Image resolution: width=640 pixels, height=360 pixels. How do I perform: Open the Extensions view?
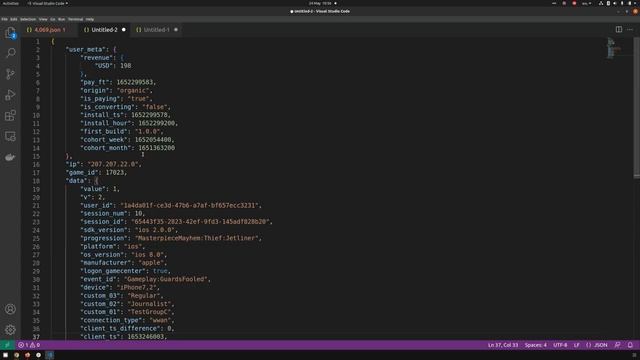pyautogui.click(x=11, y=116)
